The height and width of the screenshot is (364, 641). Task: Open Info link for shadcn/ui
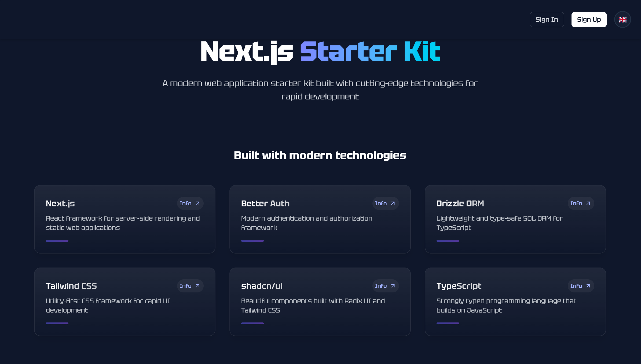[385, 286]
